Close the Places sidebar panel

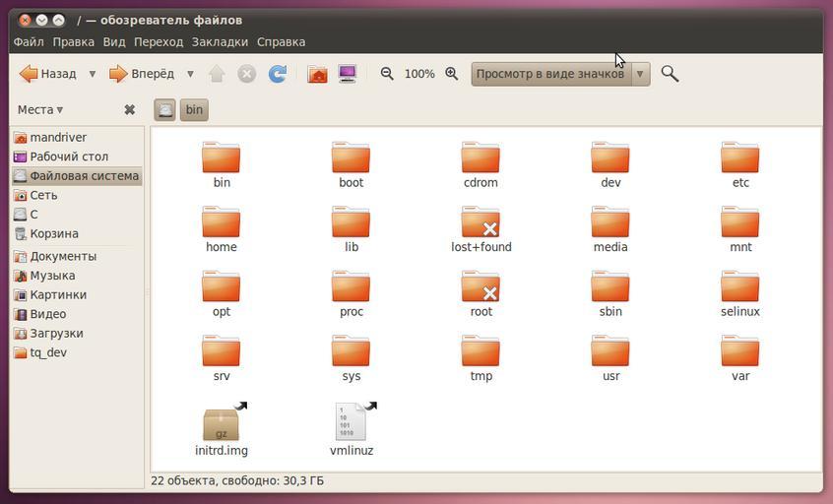(129, 110)
